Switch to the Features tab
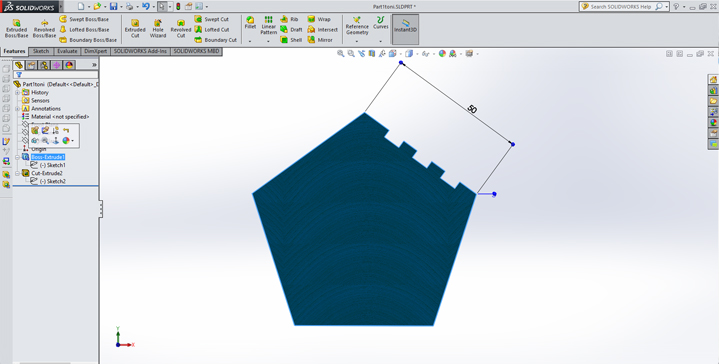This screenshot has height=364, width=719. pyautogui.click(x=15, y=51)
